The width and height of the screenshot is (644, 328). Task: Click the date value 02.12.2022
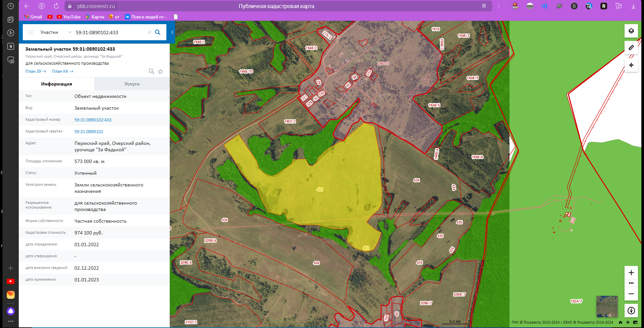87,268
